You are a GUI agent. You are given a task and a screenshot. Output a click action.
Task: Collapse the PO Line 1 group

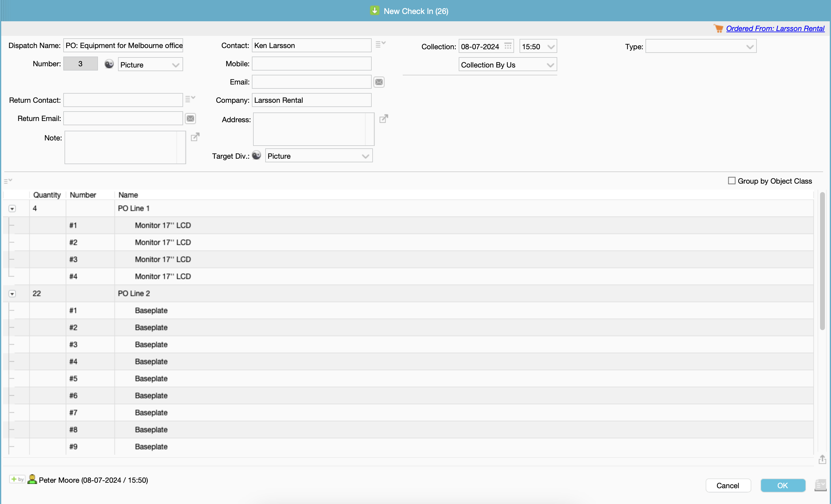[12, 209]
